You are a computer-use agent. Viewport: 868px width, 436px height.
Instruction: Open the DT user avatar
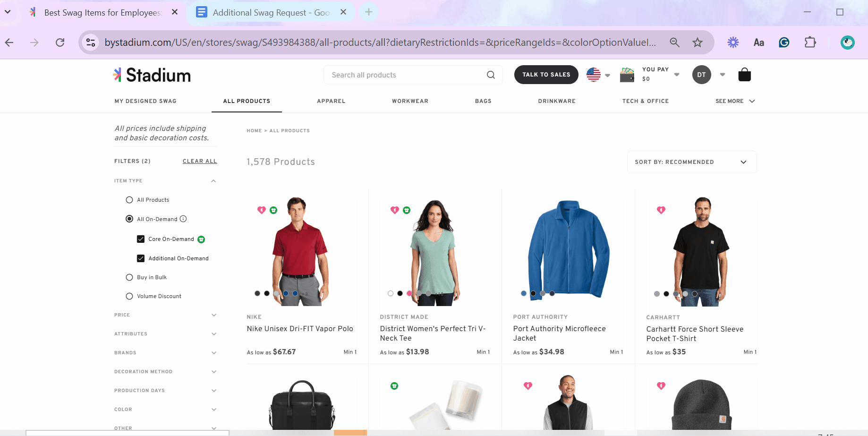[701, 75]
